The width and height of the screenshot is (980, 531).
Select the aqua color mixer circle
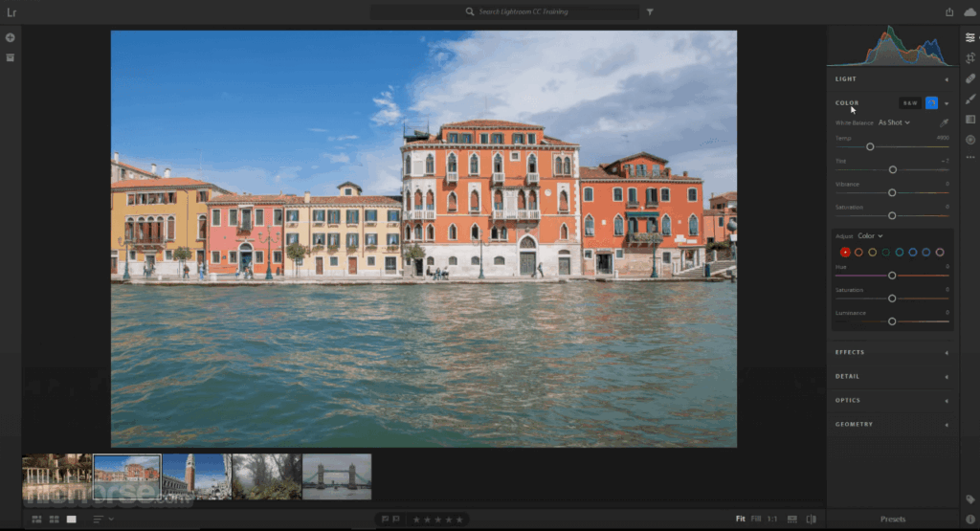[900, 253]
